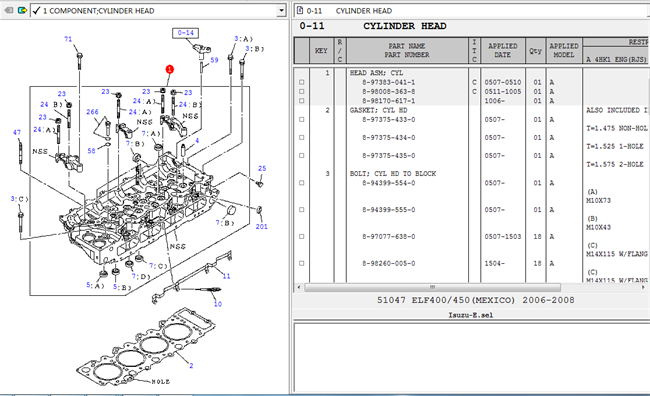Click the boxed 0-14 reference label in diagram

point(185,33)
